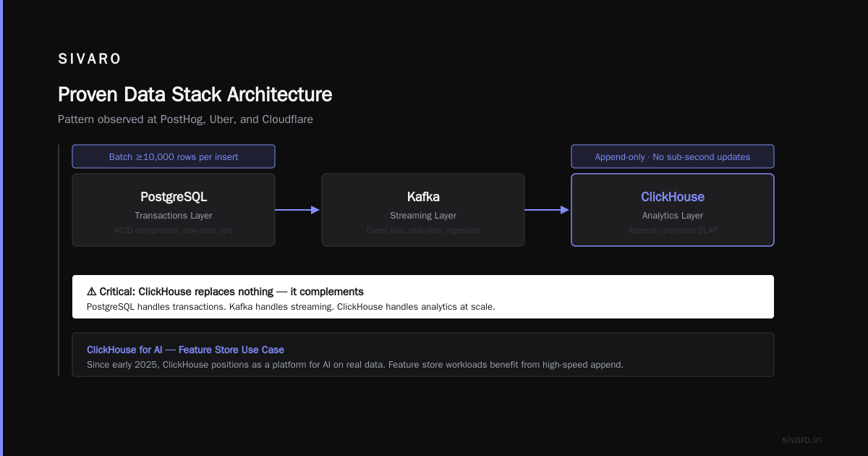Click the warning icon in the Critical banner
The width and height of the screenshot is (868, 456).
[92, 292]
